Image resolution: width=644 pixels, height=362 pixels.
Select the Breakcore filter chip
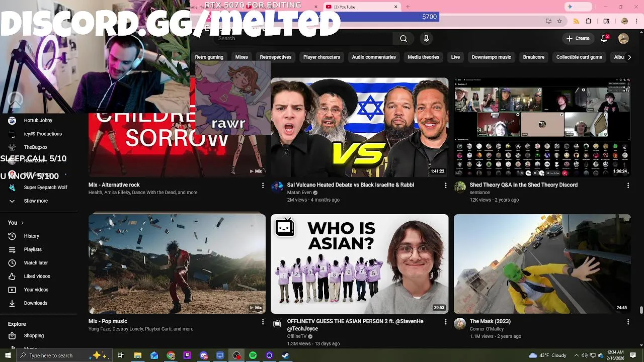534,57
